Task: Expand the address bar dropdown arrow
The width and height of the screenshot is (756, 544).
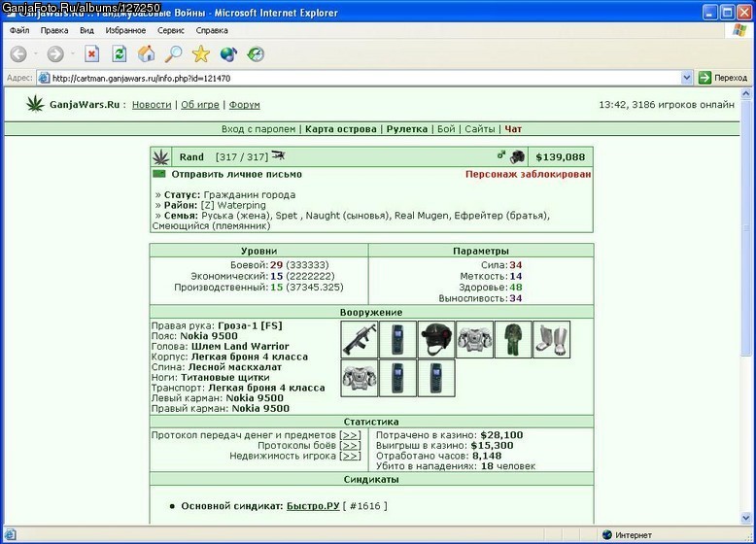Action: click(687, 78)
